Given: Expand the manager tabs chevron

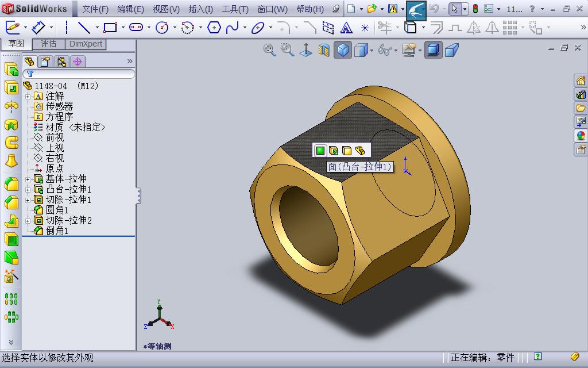Looking at the screenshot, I should point(130,61).
